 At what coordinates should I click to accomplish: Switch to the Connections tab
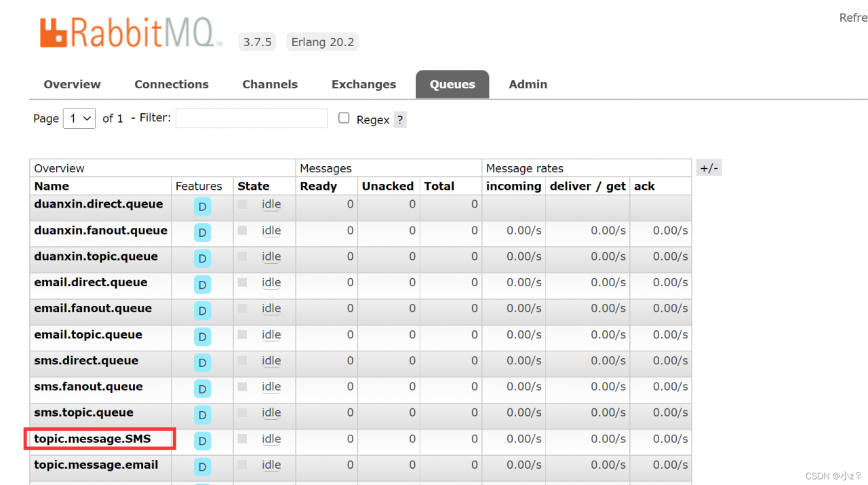tap(172, 84)
